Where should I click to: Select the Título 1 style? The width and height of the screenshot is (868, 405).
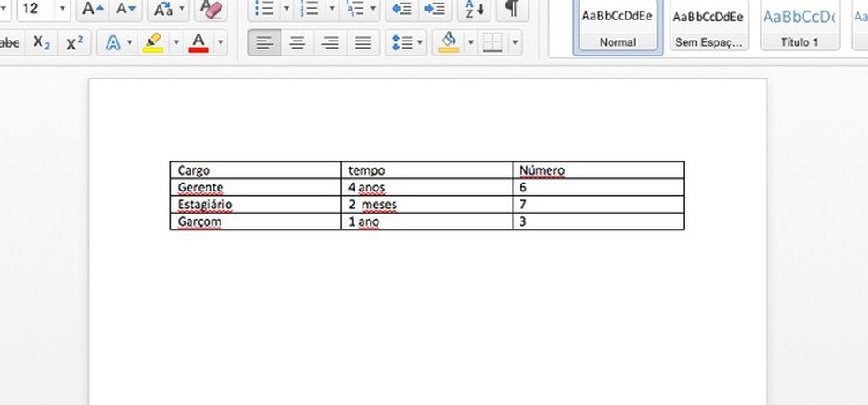tap(799, 26)
